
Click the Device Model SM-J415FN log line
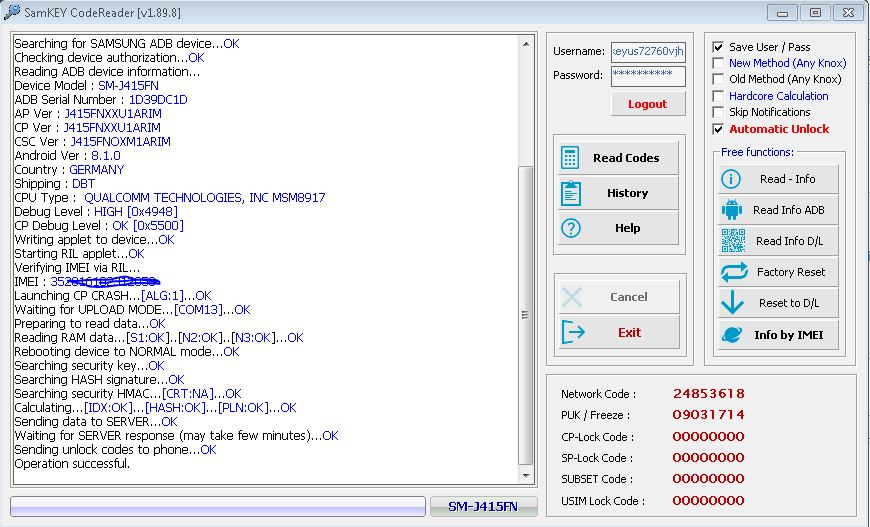tap(87, 86)
